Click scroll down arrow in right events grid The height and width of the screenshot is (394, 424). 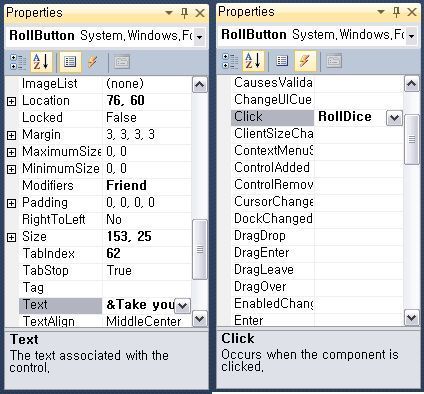click(x=411, y=318)
